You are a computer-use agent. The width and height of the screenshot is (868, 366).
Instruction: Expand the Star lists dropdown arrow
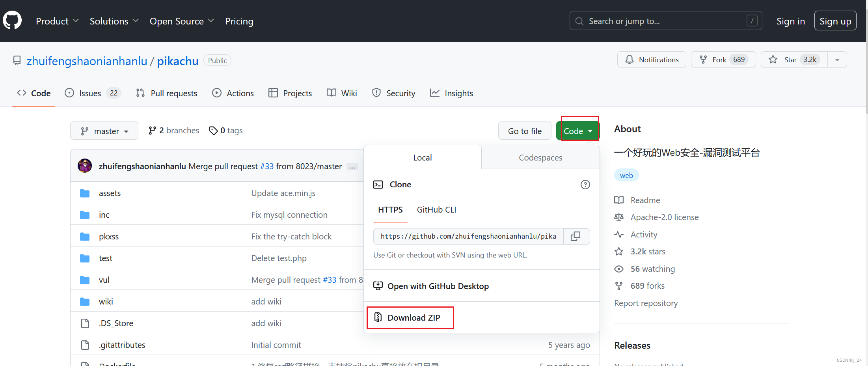click(837, 60)
